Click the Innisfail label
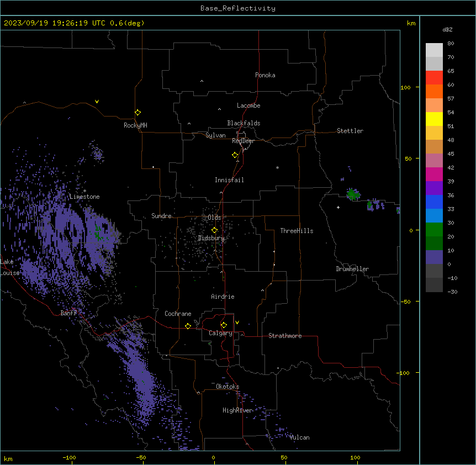476x465 pixels. (229, 180)
